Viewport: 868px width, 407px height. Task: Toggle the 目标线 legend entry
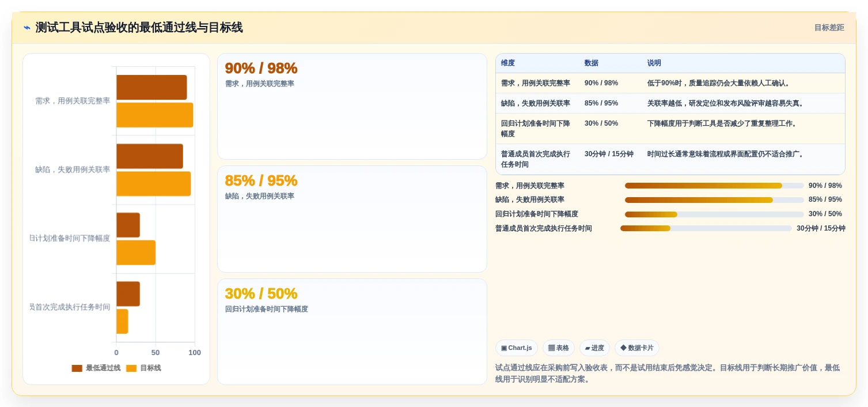pos(143,368)
